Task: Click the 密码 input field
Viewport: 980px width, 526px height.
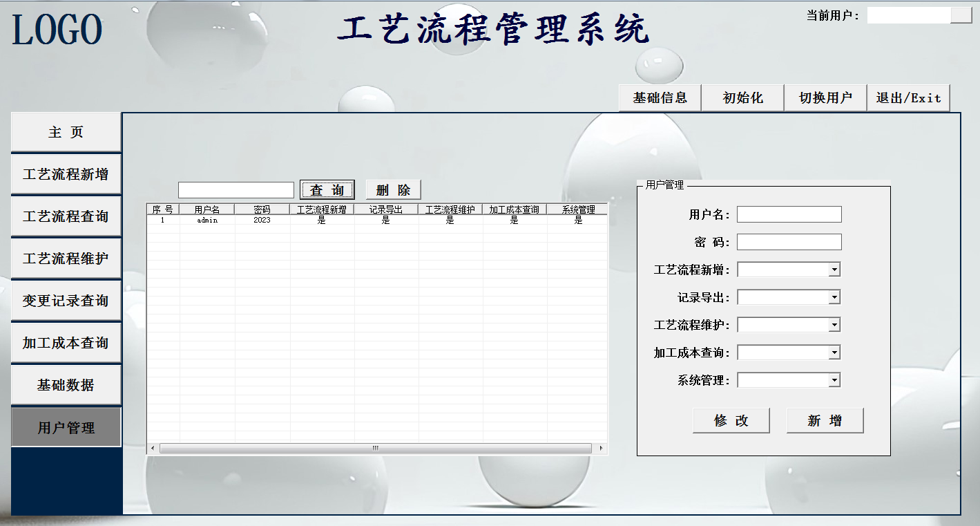Action: [789, 242]
